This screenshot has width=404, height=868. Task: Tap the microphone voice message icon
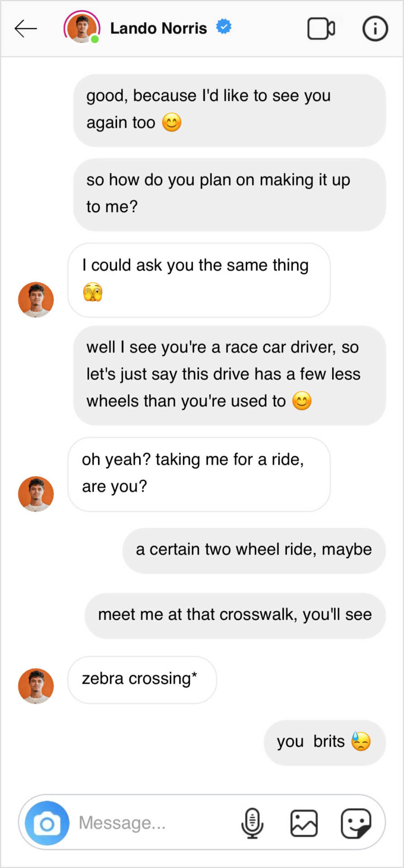click(252, 823)
